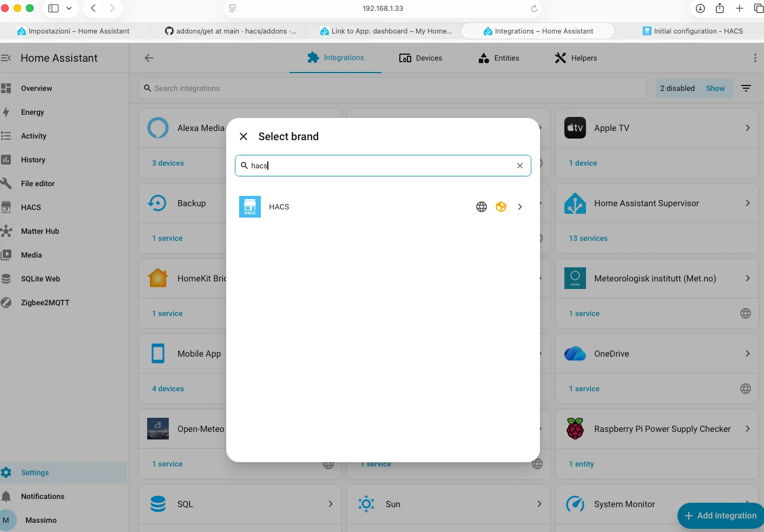Close the Select brand dialog

coord(243,136)
